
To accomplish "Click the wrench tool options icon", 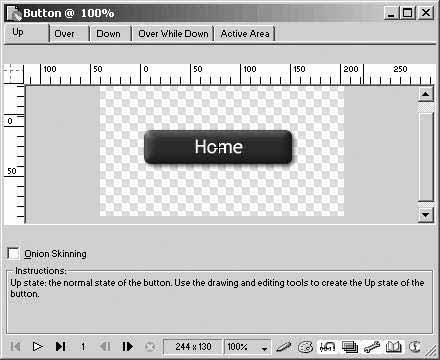I will [x=372, y=347].
